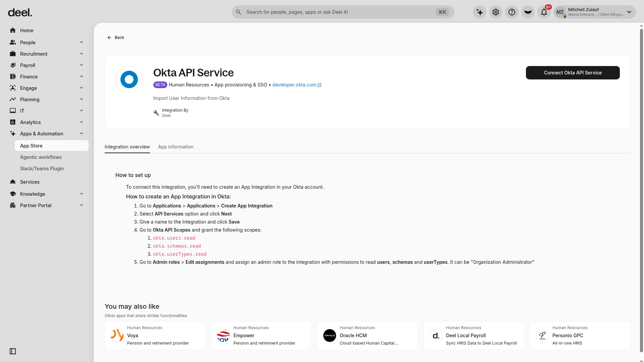Expand the IT menu chevron
This screenshot has width=644, height=362.
(x=82, y=111)
